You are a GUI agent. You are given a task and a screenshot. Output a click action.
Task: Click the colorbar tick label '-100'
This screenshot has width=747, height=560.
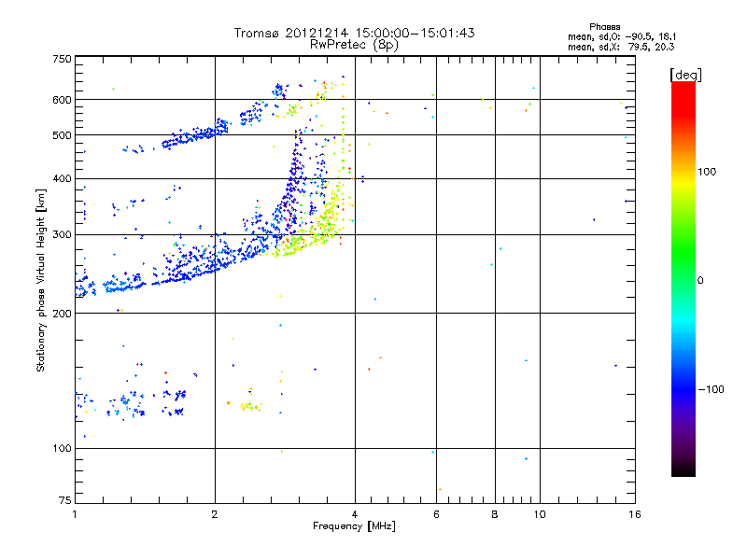coord(711,389)
